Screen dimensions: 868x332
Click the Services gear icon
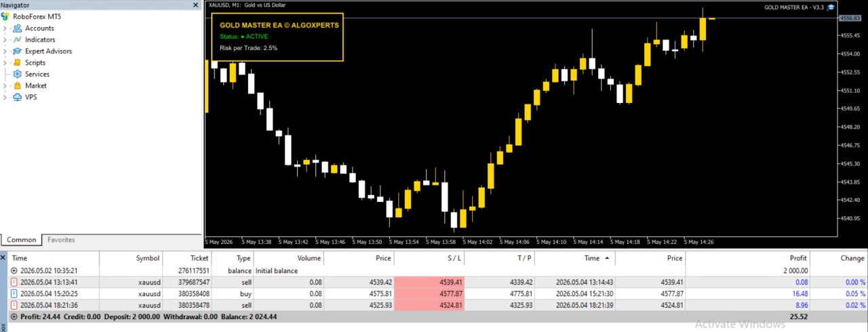18,75
